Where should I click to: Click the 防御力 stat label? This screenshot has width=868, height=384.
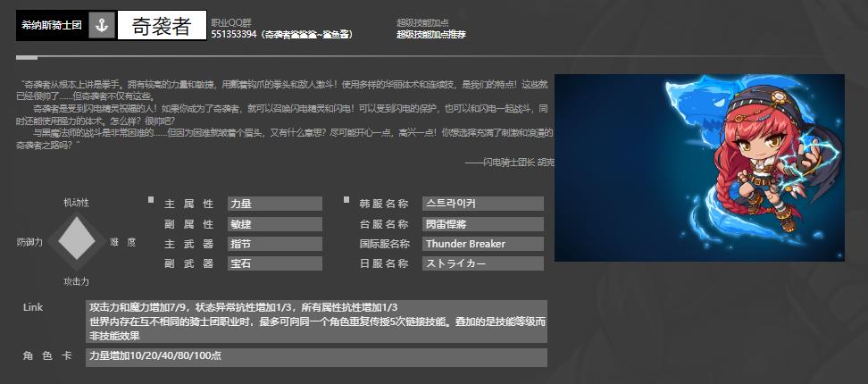[x=29, y=242]
